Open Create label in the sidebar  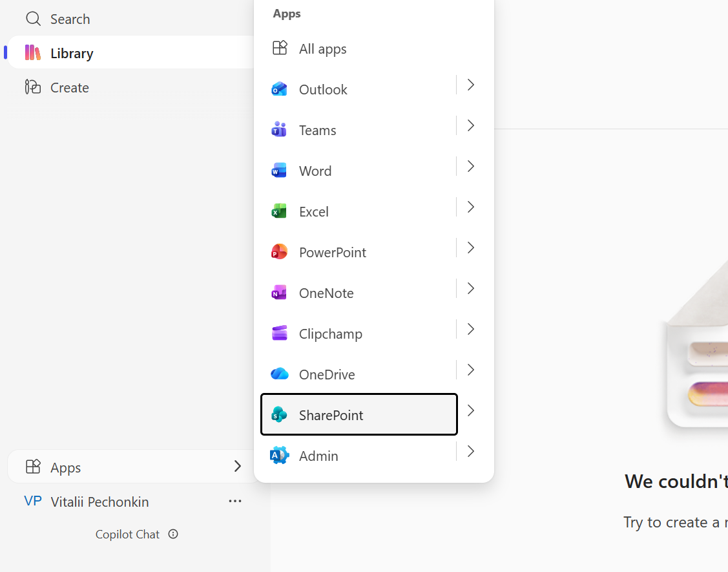tap(70, 87)
